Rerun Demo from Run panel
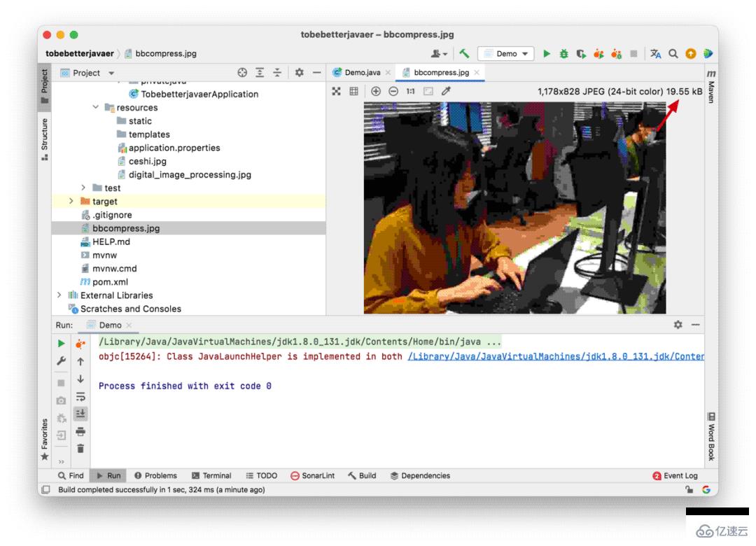 pos(61,344)
